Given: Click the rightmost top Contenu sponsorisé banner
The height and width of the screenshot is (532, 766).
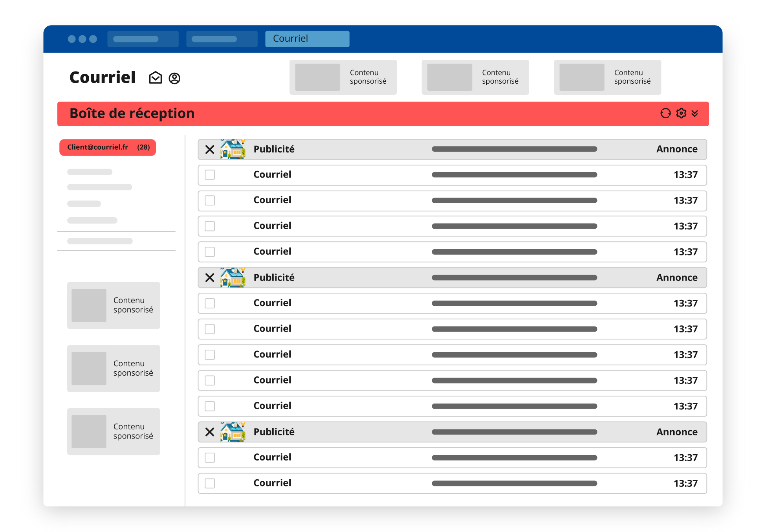Looking at the screenshot, I should pos(607,77).
